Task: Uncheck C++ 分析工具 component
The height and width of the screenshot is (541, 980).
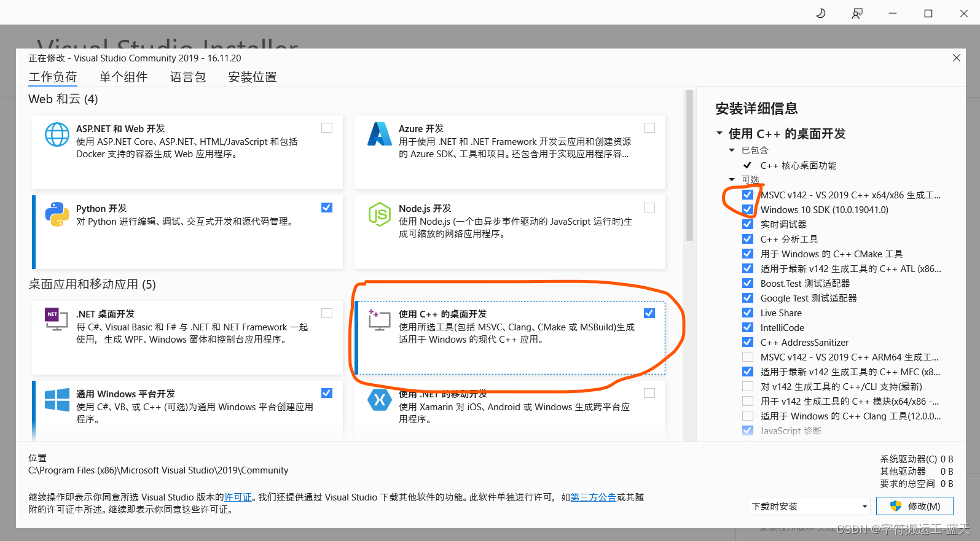Action: 748,239
